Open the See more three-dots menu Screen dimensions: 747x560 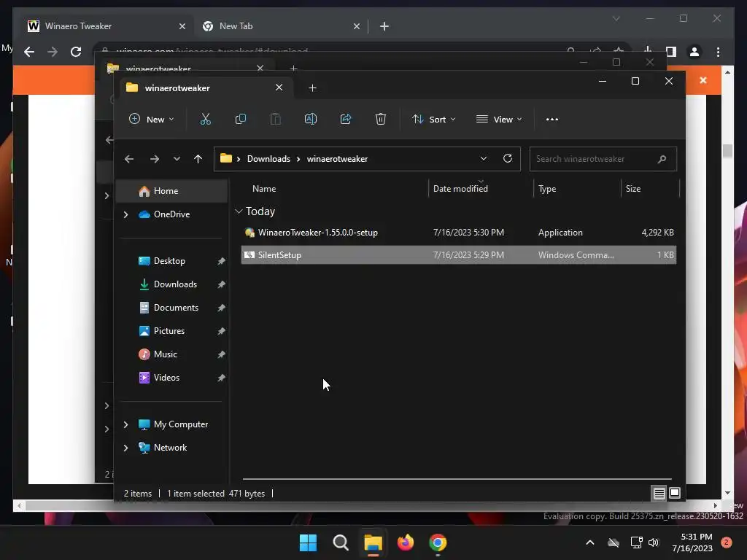552,120
